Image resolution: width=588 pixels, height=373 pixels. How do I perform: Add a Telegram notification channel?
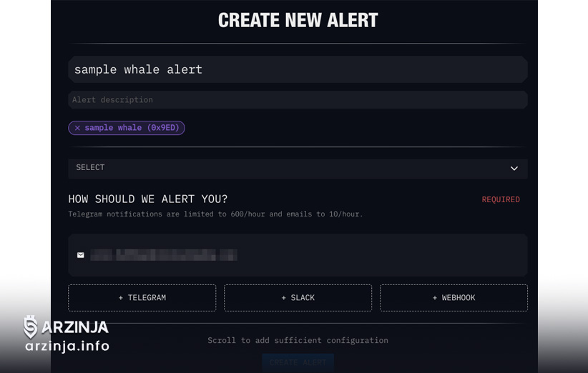142,298
